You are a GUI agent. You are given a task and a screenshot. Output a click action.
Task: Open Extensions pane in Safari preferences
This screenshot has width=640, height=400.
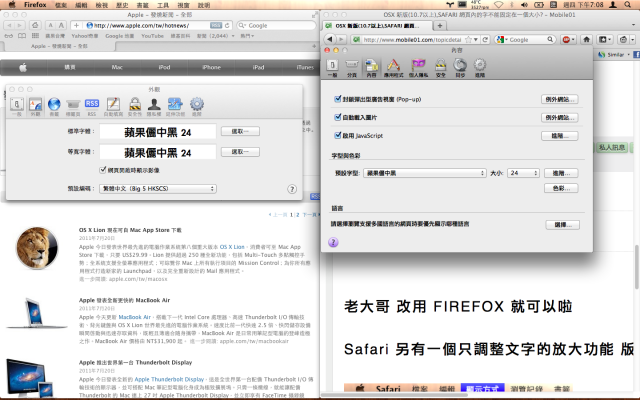click(x=175, y=107)
